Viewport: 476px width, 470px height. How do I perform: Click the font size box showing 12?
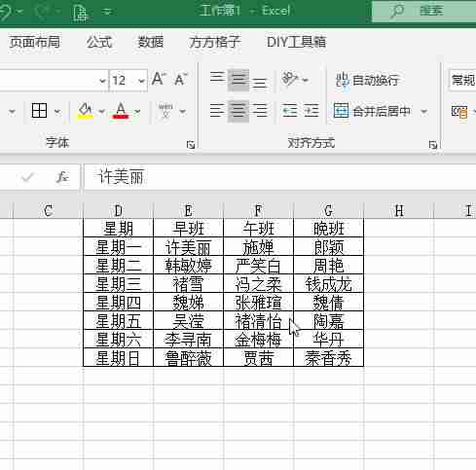click(x=123, y=80)
